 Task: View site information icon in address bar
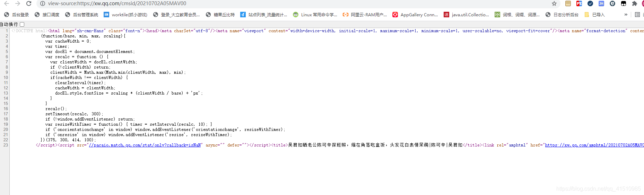43,3
